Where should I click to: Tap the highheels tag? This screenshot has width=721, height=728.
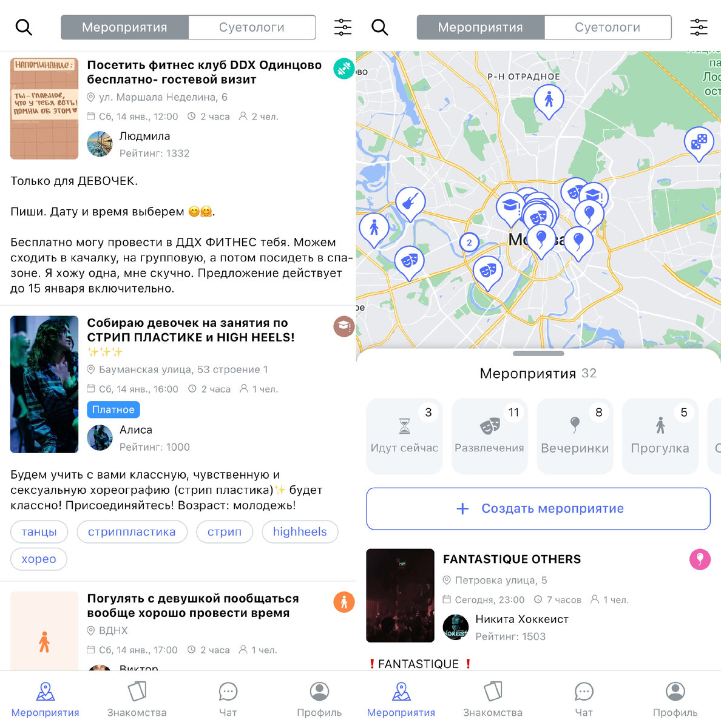point(300,531)
